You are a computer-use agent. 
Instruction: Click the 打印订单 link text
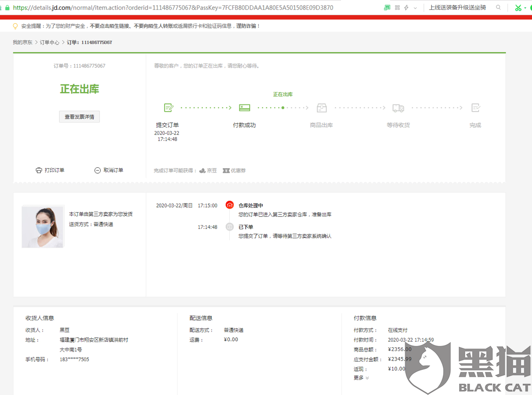coord(54,170)
